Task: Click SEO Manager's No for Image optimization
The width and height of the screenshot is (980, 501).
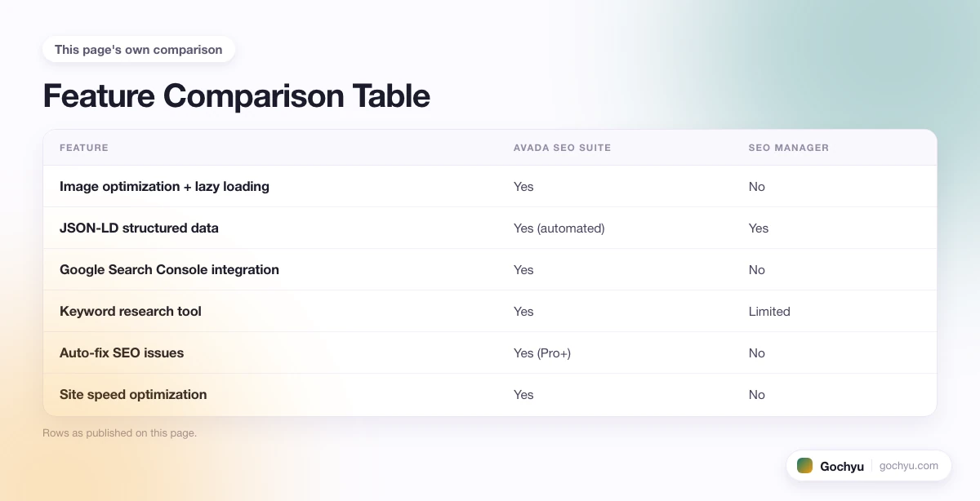Action: point(757,187)
